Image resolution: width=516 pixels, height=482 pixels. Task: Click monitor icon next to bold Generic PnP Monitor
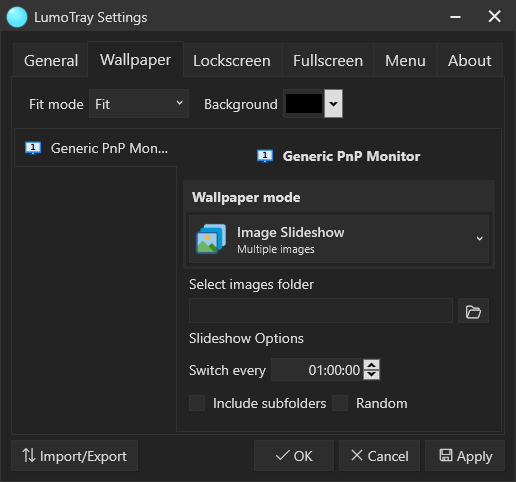coord(265,156)
